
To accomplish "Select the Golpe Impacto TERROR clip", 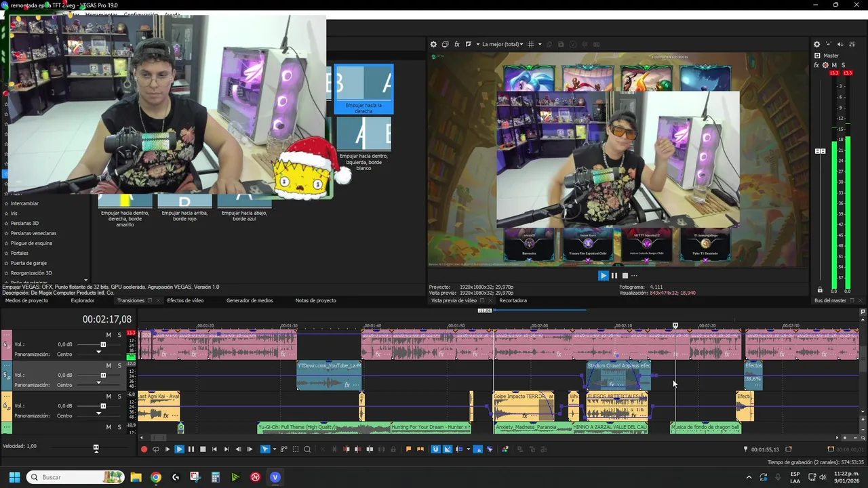I will pyautogui.click(x=524, y=406).
